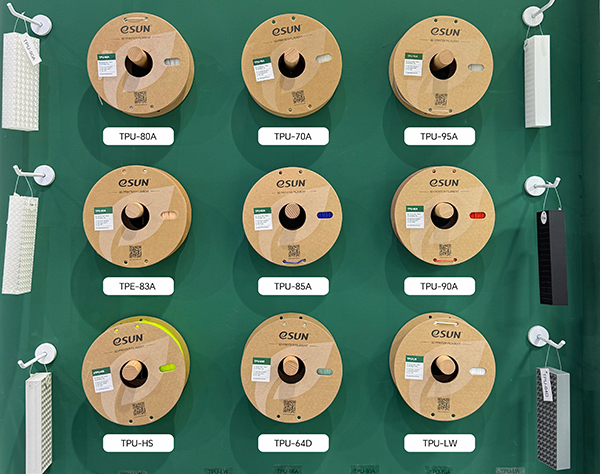
Task: Click the TPU-70A label
Action: [x=293, y=136]
